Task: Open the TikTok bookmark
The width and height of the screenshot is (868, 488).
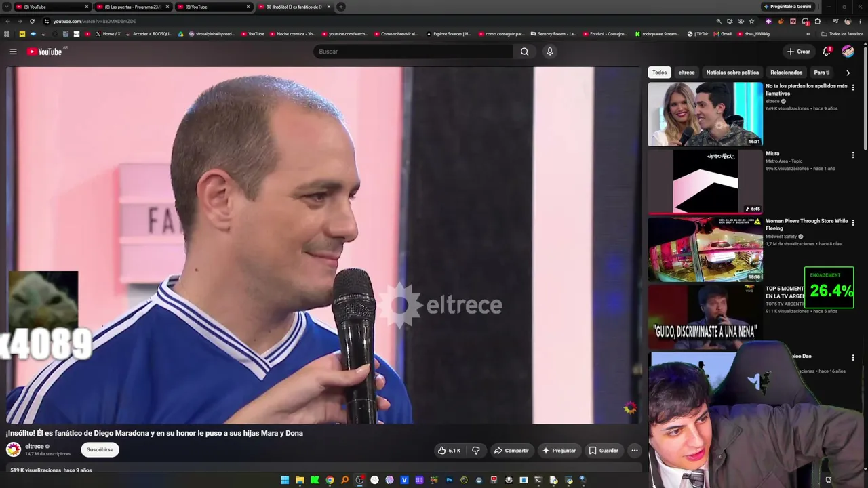Action: [698, 34]
